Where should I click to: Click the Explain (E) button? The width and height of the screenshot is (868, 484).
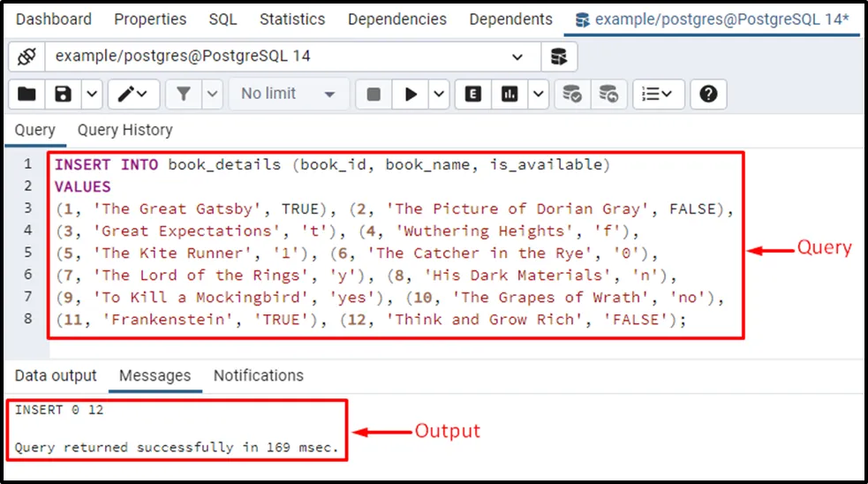point(473,94)
